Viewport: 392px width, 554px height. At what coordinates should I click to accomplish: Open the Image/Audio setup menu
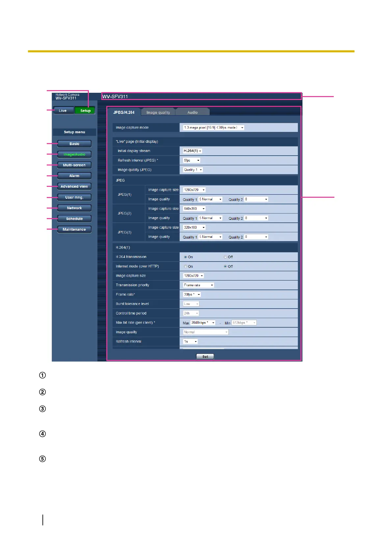(x=74, y=154)
